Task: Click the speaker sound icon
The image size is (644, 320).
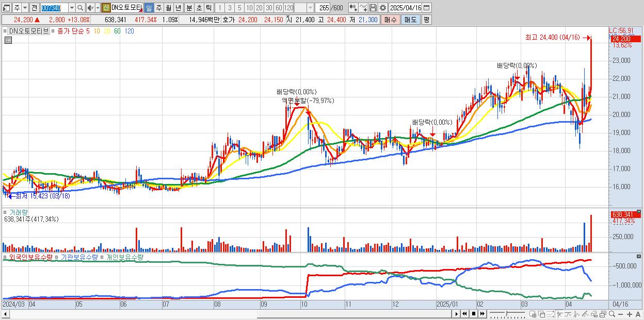Action: tap(90, 8)
